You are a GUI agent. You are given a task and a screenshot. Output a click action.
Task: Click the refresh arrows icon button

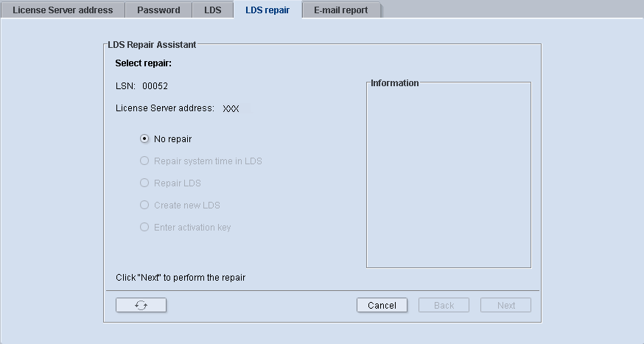141,305
